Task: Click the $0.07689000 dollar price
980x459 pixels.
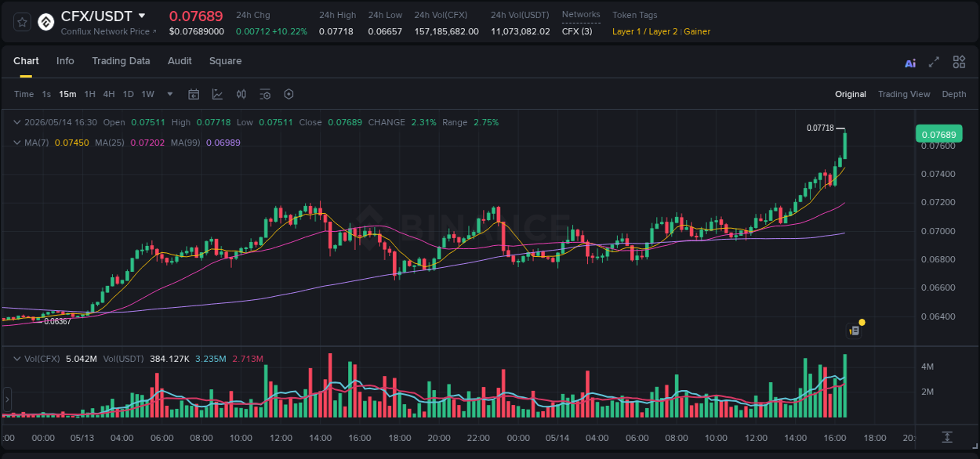Action: point(197,31)
